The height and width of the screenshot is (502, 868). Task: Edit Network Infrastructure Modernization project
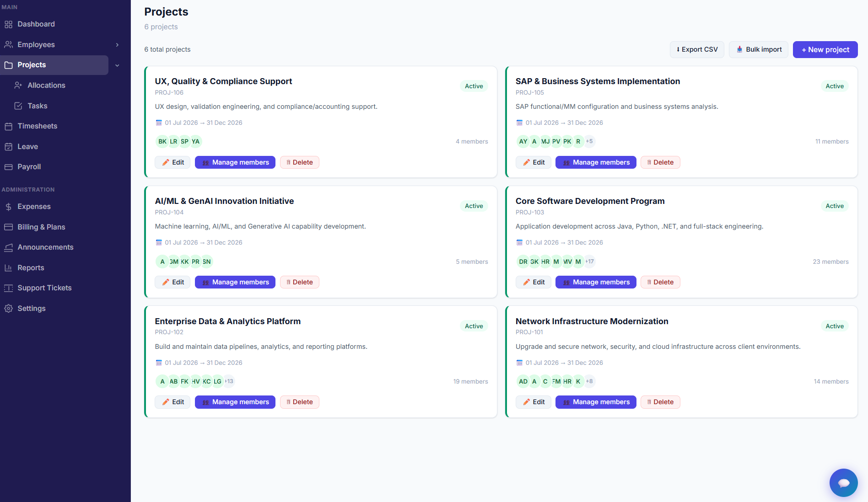coord(534,402)
